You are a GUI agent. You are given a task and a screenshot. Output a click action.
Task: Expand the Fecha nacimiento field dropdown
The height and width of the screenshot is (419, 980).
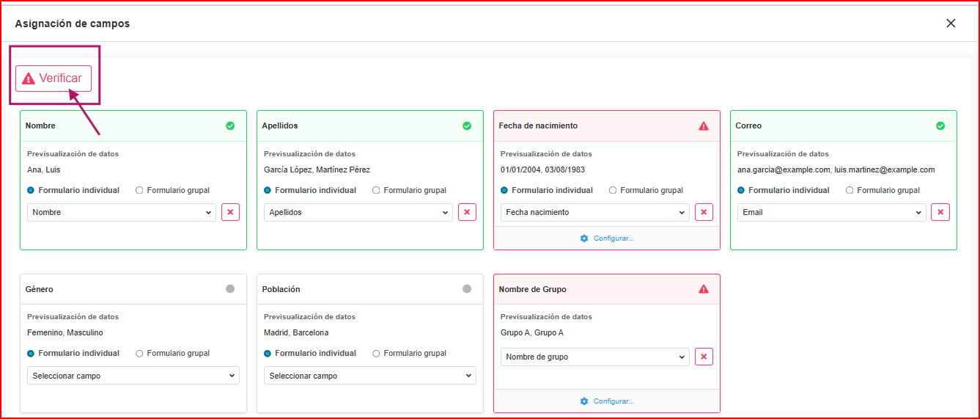point(594,212)
